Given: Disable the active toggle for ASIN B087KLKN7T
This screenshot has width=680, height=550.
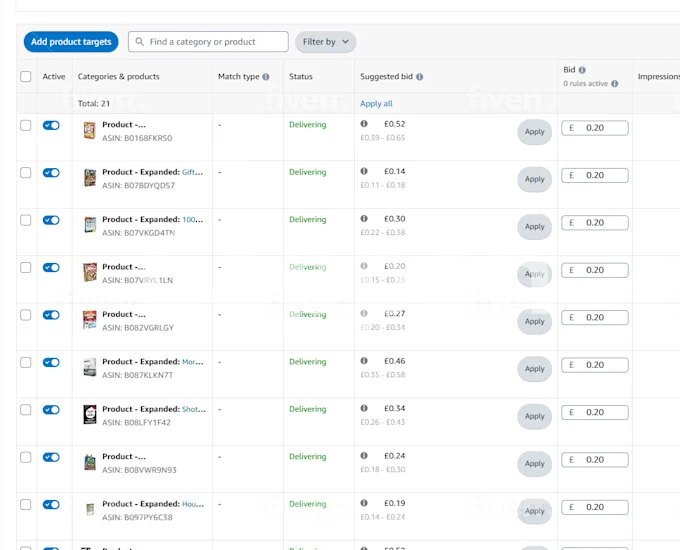Looking at the screenshot, I should point(51,362).
